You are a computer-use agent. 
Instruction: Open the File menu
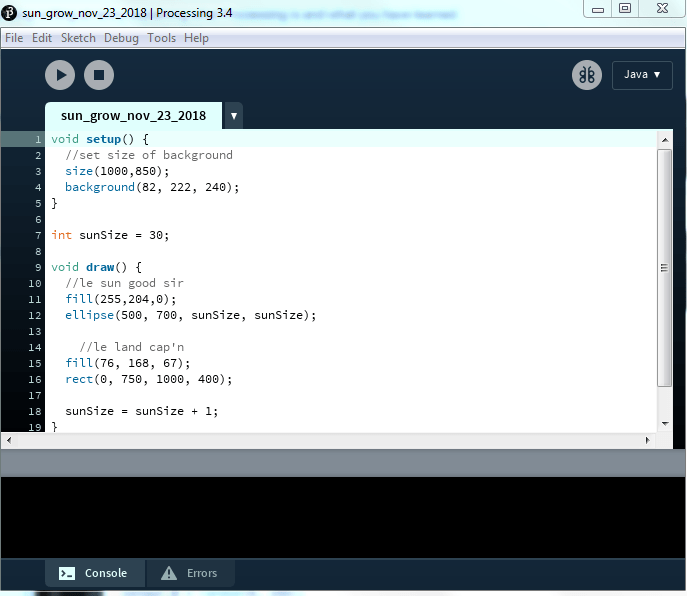14,38
